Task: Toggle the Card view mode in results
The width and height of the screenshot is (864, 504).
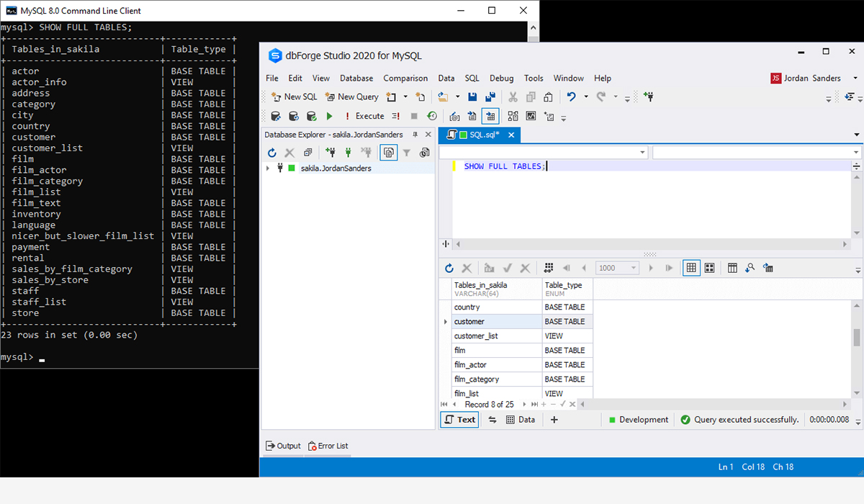Action: pos(709,268)
